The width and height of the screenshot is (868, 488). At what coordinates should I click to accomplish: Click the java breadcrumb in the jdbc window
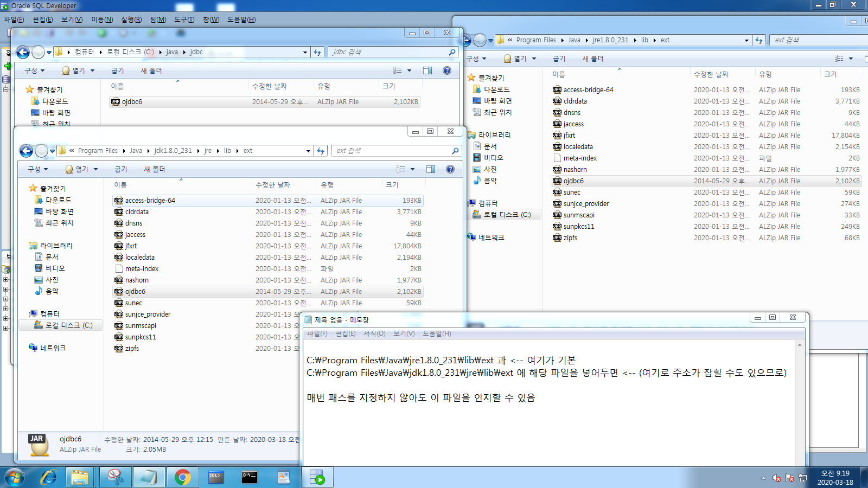click(172, 52)
